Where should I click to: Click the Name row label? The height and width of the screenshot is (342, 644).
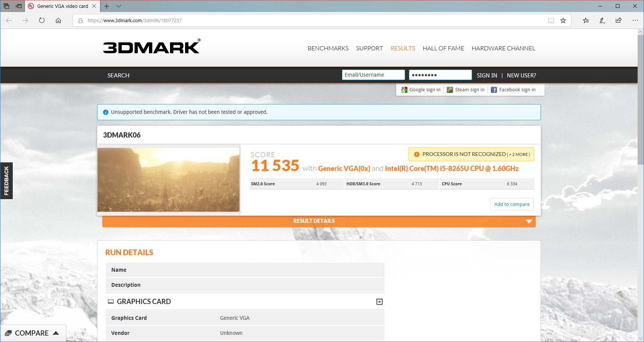[119, 270]
